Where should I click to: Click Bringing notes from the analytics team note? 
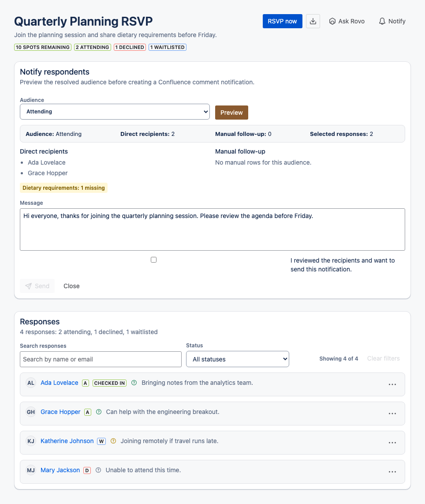pyautogui.click(x=197, y=383)
